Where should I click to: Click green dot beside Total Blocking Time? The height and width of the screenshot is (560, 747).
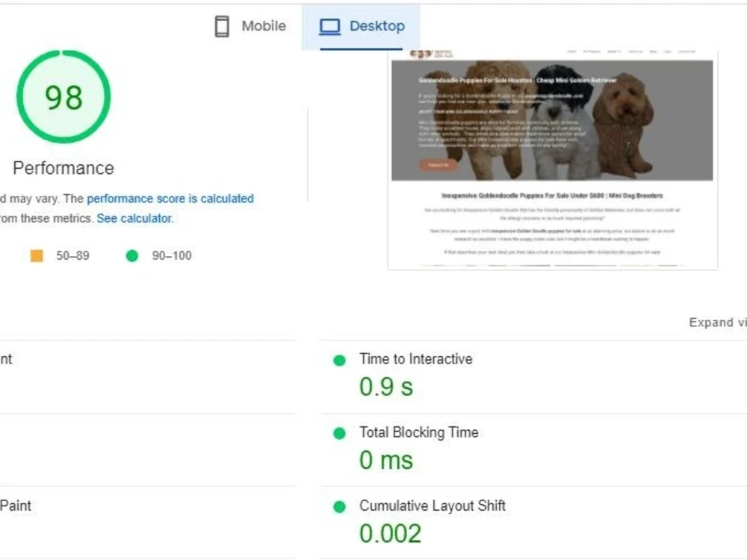tap(339, 433)
